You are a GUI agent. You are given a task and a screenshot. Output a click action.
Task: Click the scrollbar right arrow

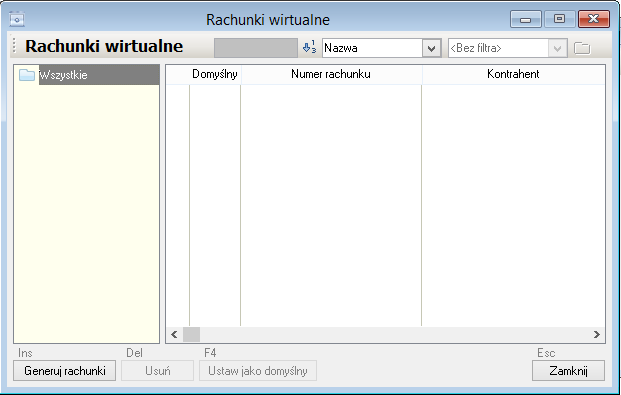pyautogui.click(x=597, y=334)
